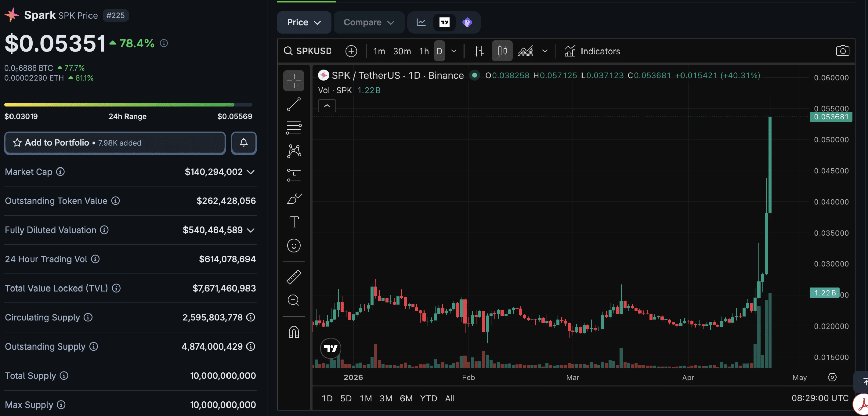Select the 30m interval
Image resolution: width=868 pixels, height=416 pixels.
tap(402, 51)
